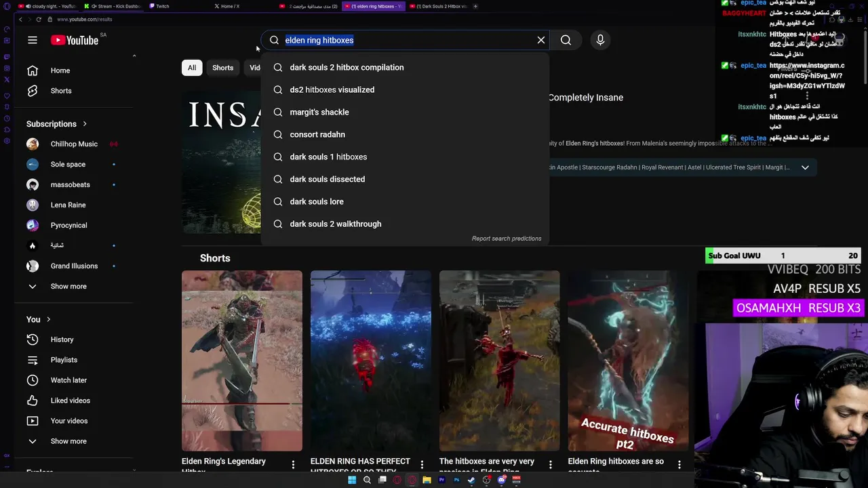Click taskbar Search icon
Viewport: 868px width, 488px height.
(x=367, y=480)
